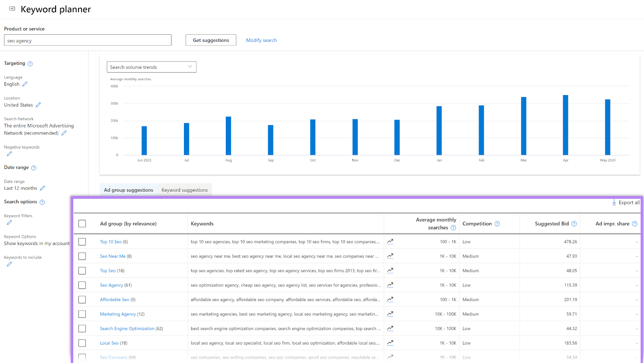Switch to the Keyword suggestions tab
The image size is (644, 363).
185,190
